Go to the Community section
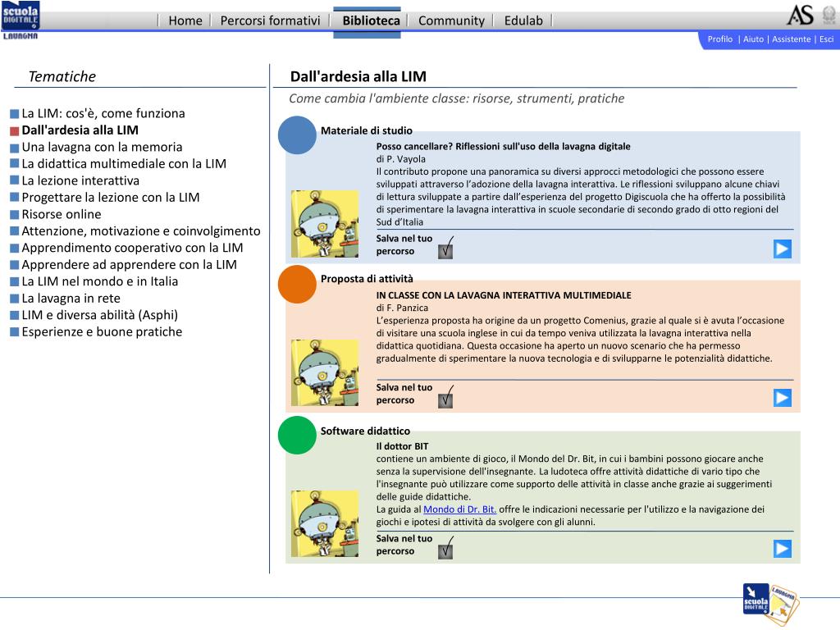 pyautogui.click(x=451, y=21)
